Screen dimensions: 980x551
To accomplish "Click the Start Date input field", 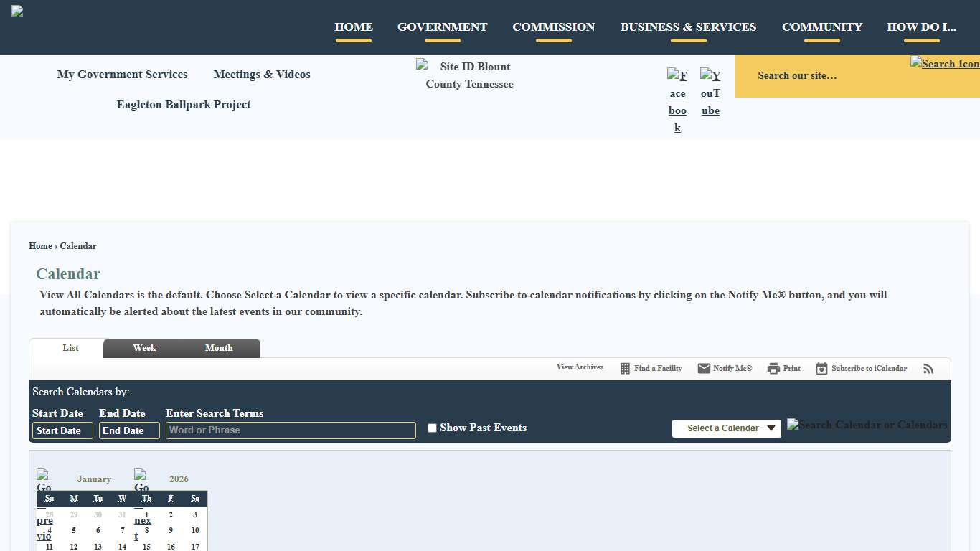I will point(62,430).
